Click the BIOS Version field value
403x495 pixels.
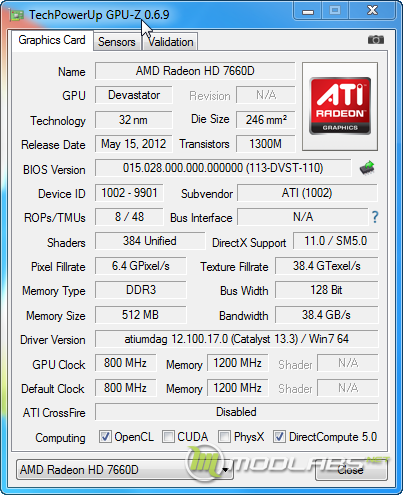(x=223, y=168)
